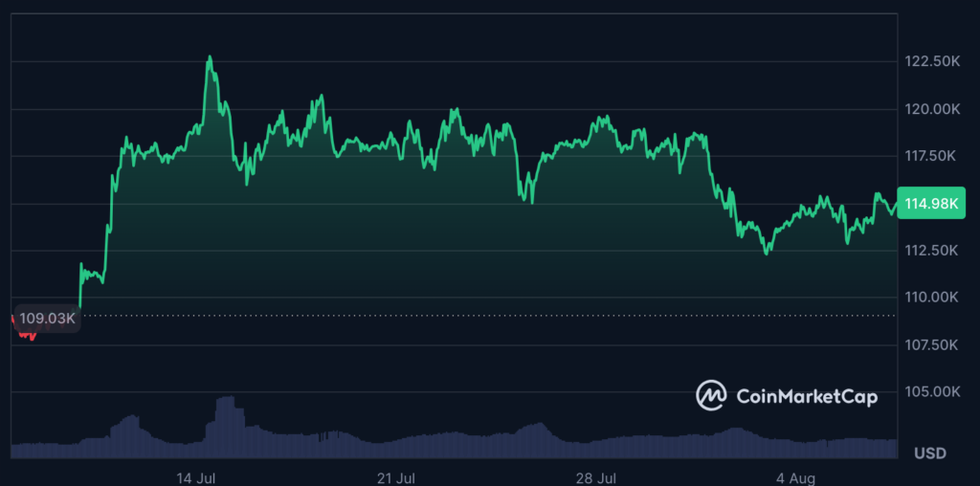
Task: Select the 14 Jul date label
Action: (x=194, y=476)
